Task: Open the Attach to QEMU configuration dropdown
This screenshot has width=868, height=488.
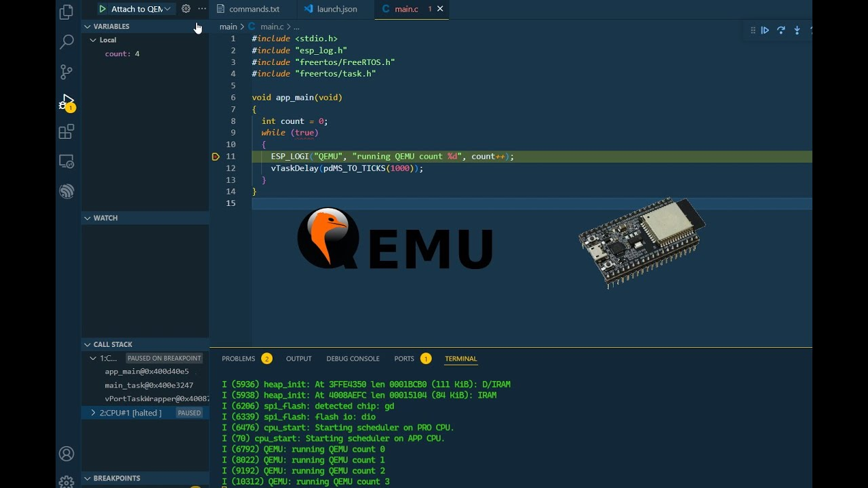Action: pos(167,9)
